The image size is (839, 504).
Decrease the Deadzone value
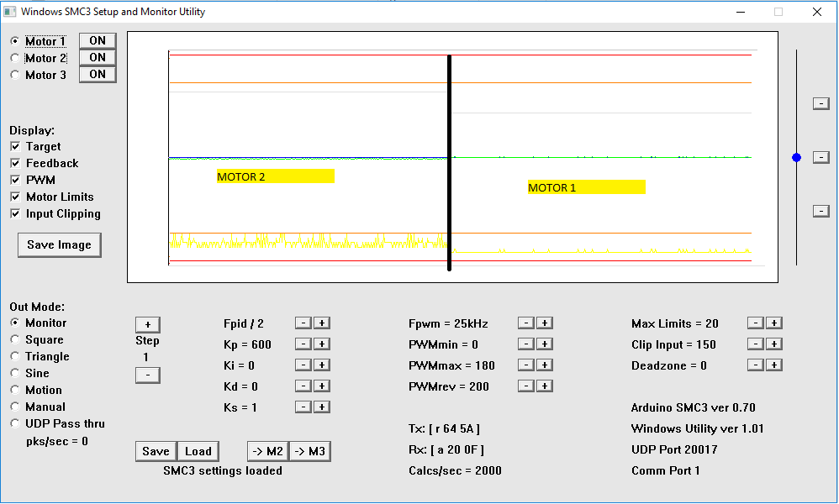tap(756, 365)
